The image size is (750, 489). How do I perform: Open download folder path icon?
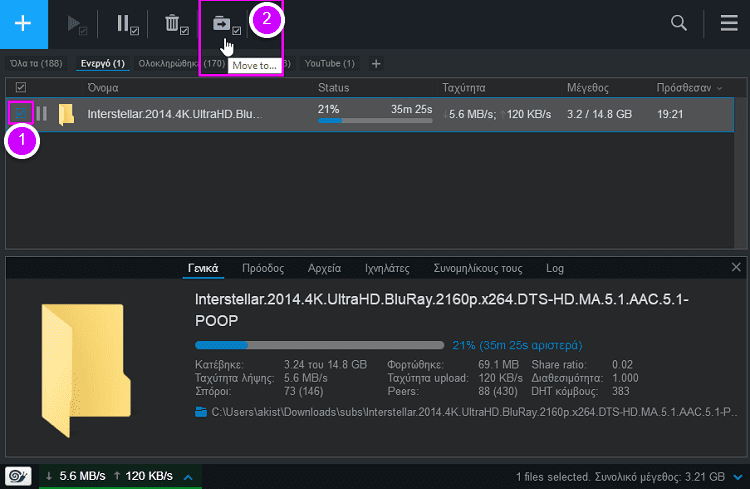point(201,412)
